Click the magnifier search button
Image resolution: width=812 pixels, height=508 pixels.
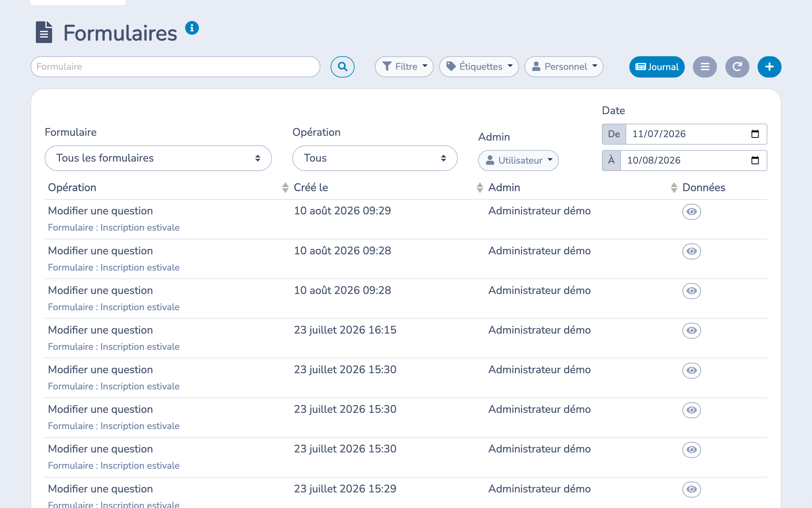[342, 67]
